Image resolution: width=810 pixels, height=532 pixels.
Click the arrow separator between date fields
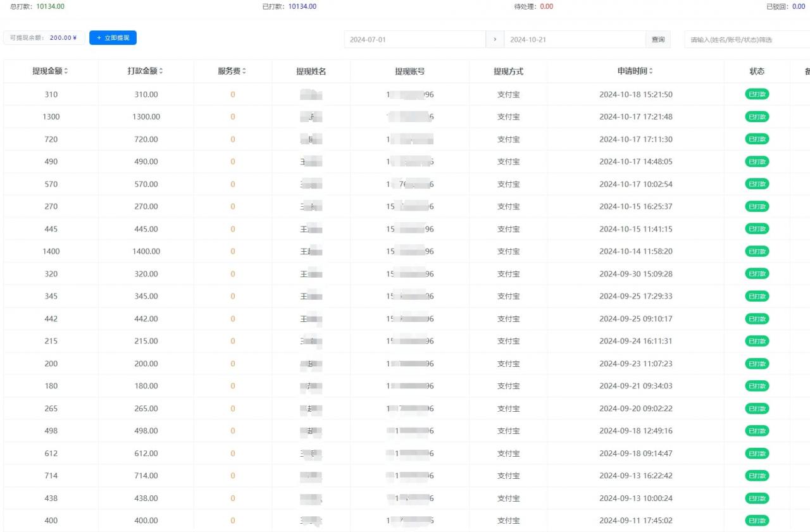[495, 39]
